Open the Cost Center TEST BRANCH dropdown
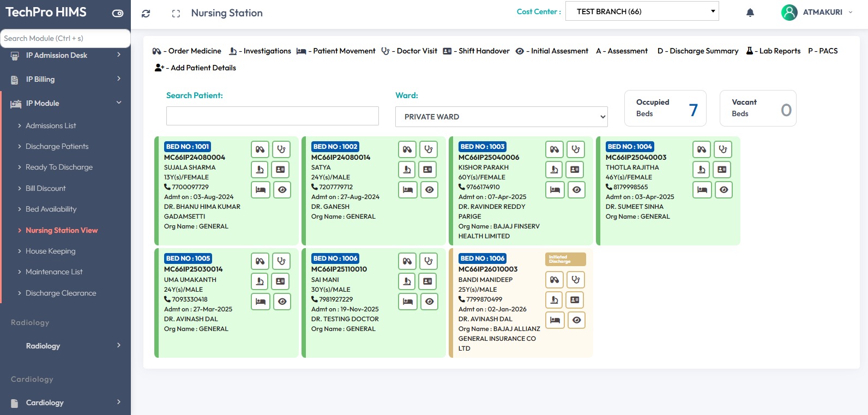868x415 pixels. click(642, 11)
